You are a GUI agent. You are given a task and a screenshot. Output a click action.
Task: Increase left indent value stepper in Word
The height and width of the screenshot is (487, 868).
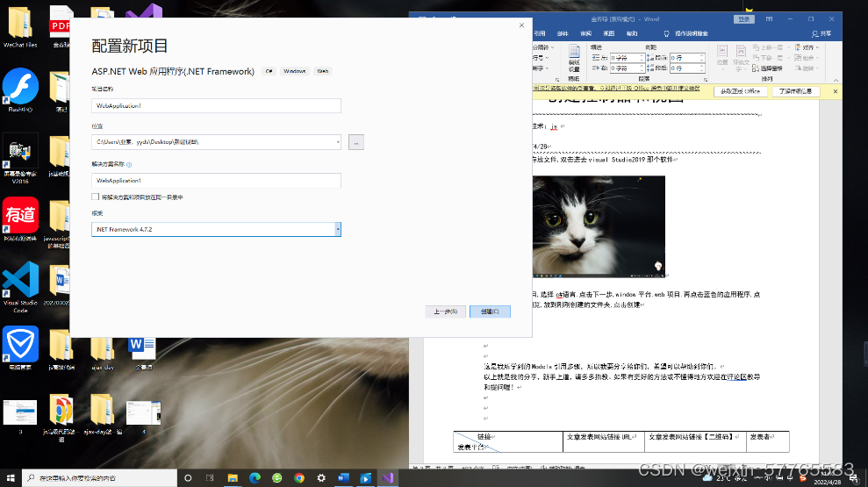click(642, 56)
